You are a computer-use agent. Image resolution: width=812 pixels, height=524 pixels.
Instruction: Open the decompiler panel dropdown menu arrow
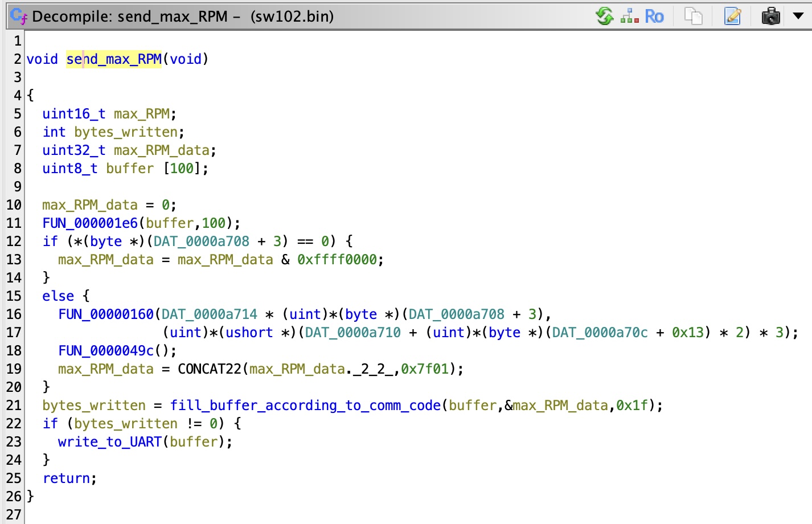click(x=798, y=16)
